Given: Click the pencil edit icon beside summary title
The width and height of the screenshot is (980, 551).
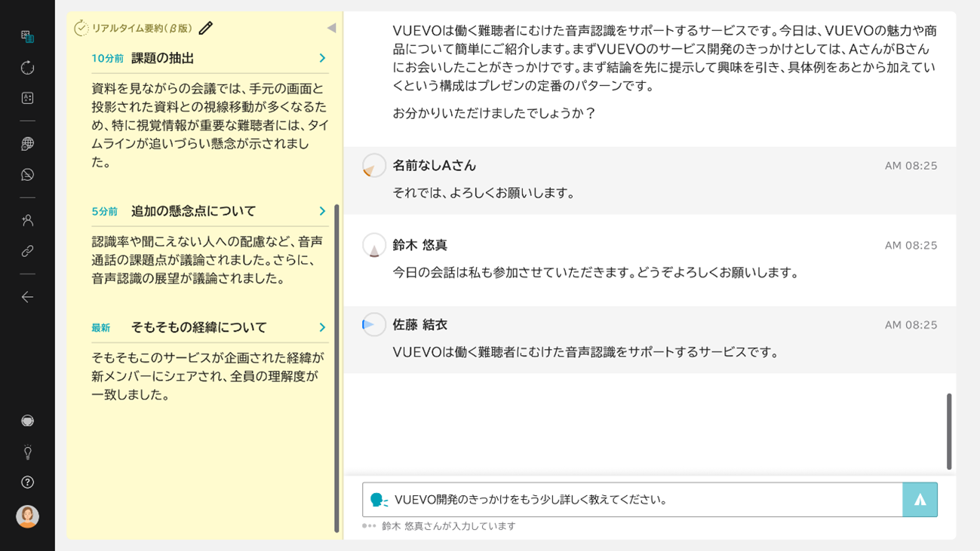Looking at the screenshot, I should [206, 28].
